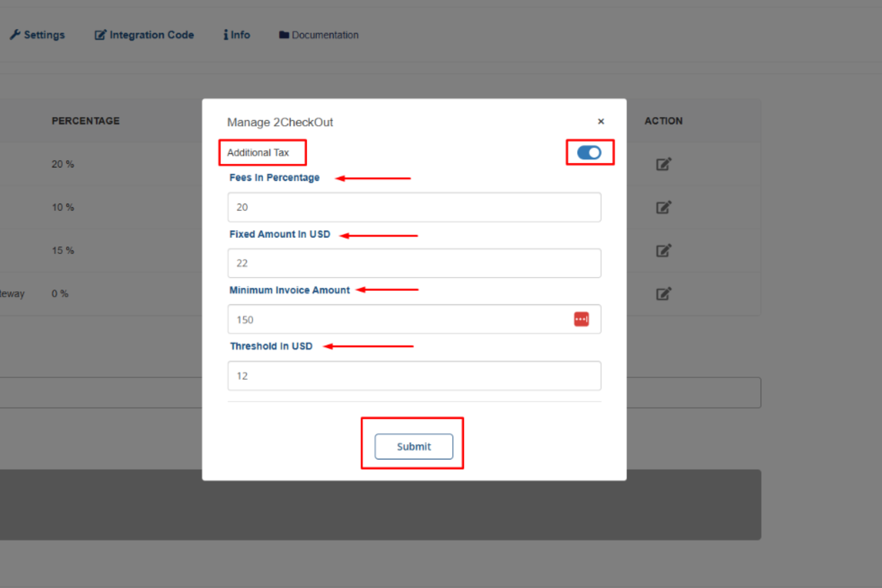Click the edit icon in the 15 % row
Image resolution: width=882 pixels, height=588 pixels.
tap(663, 251)
